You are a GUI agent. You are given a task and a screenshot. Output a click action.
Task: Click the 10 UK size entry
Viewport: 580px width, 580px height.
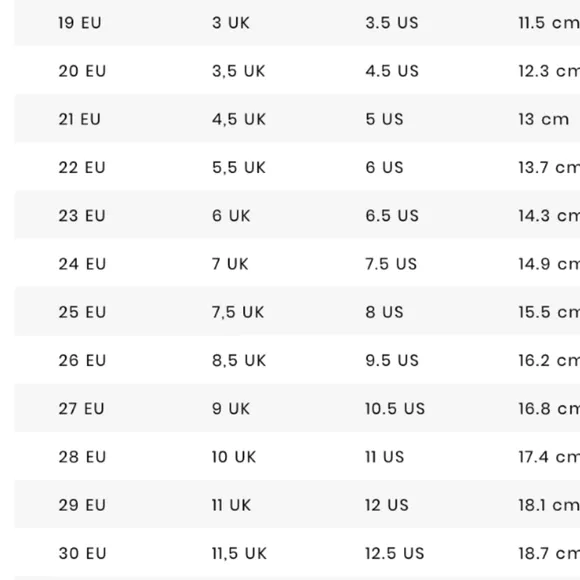pos(234,457)
